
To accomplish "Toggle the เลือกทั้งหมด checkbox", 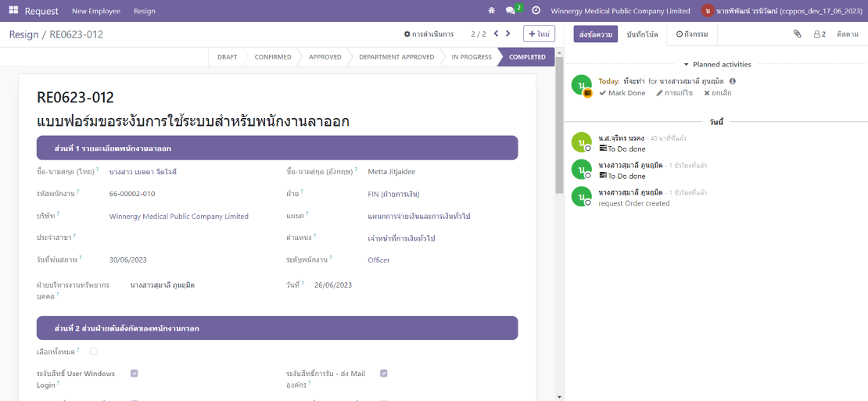I will [x=94, y=352].
